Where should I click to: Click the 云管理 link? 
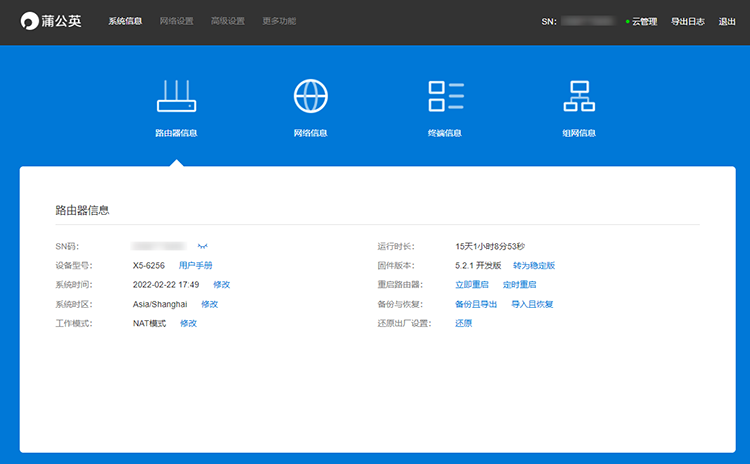(x=643, y=21)
